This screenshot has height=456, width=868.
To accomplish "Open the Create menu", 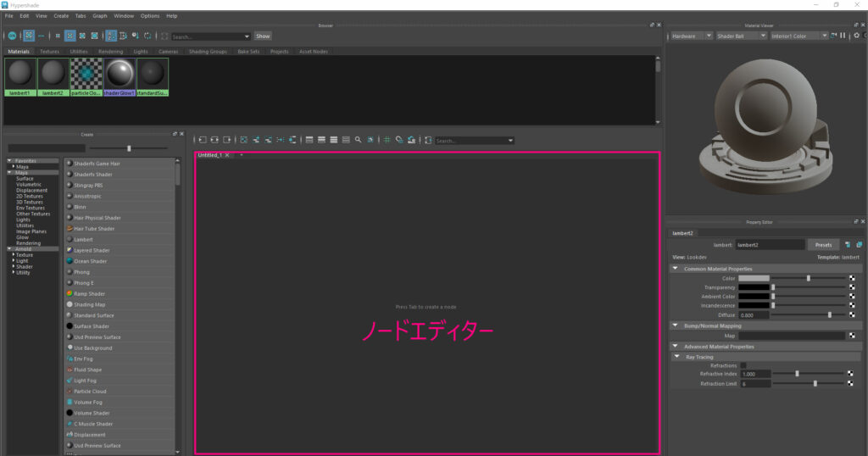I will (x=61, y=16).
